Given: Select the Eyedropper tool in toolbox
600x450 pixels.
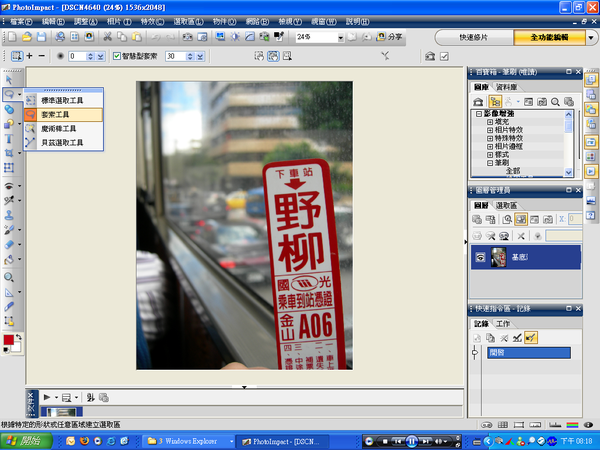Looking at the screenshot, I should [x=9, y=307].
